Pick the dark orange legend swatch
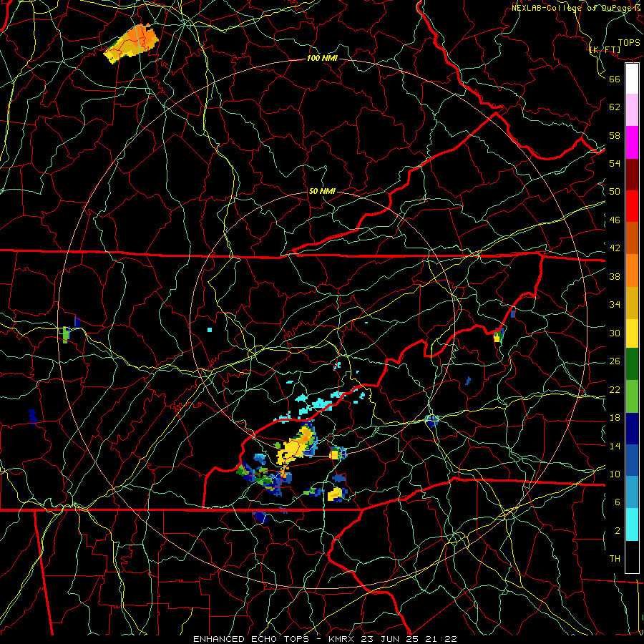This screenshot has height=644, width=644. pos(632,238)
